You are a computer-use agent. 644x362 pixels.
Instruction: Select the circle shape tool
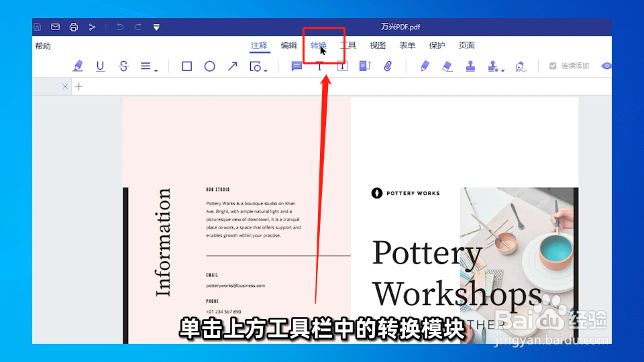(210, 66)
